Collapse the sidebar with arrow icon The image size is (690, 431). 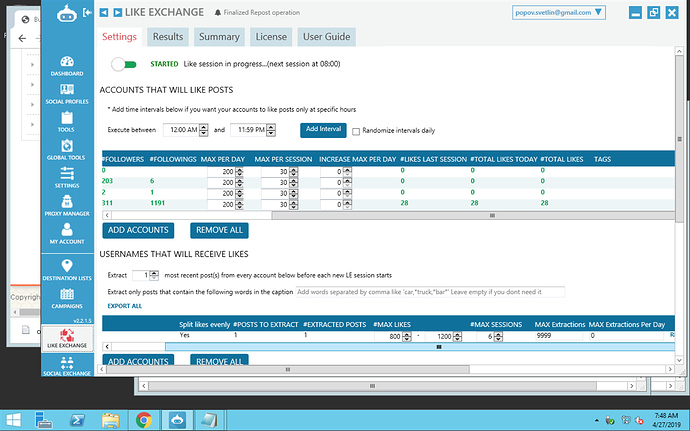pos(88,12)
